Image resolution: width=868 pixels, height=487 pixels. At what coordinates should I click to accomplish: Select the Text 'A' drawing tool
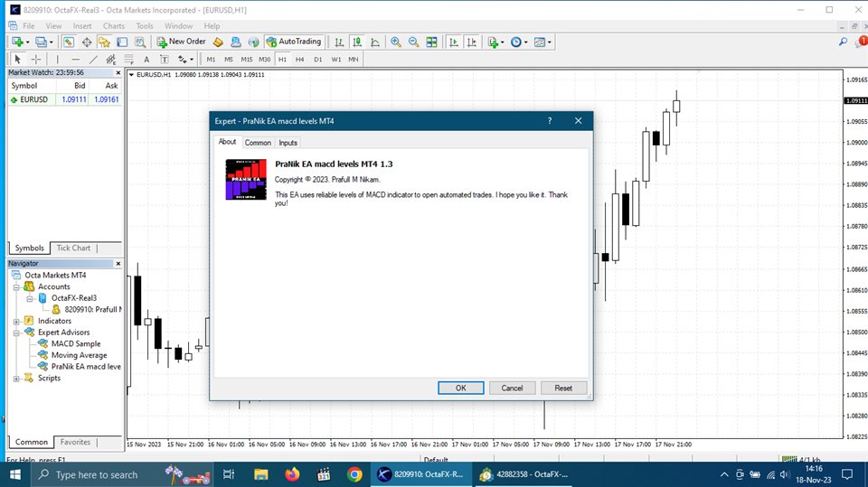tap(146, 60)
